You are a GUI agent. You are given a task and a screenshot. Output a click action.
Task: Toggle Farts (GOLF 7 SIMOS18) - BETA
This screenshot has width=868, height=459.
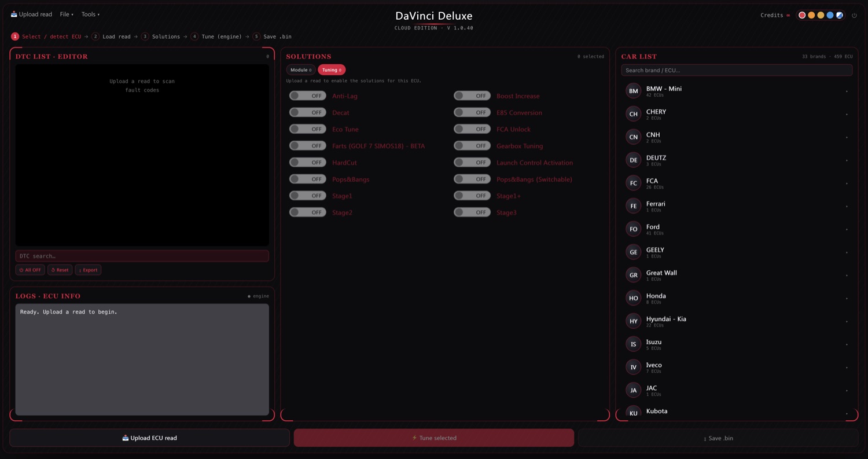(x=308, y=146)
